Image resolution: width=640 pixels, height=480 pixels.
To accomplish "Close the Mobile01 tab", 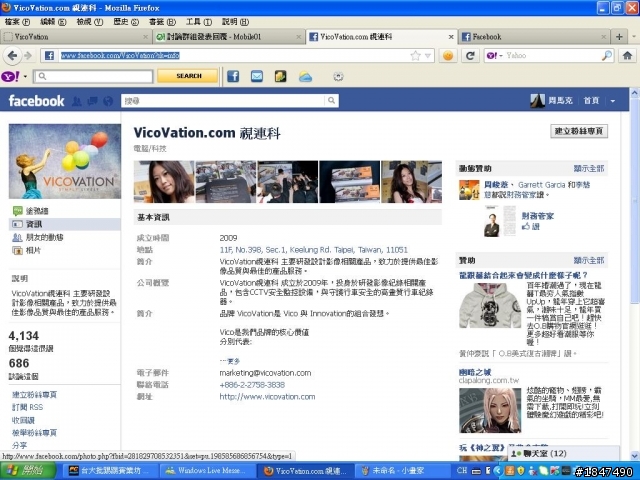I will pyautogui.click(x=298, y=37).
